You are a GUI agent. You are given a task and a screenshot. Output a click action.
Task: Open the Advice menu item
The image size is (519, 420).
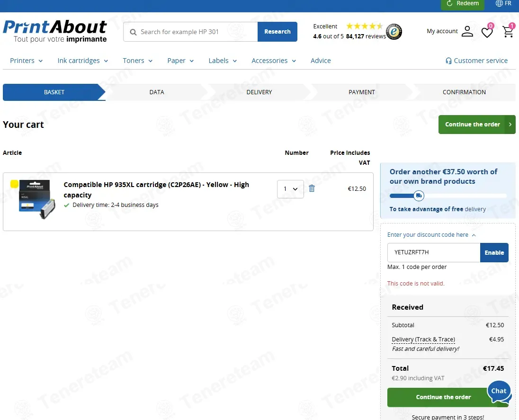pyautogui.click(x=321, y=61)
